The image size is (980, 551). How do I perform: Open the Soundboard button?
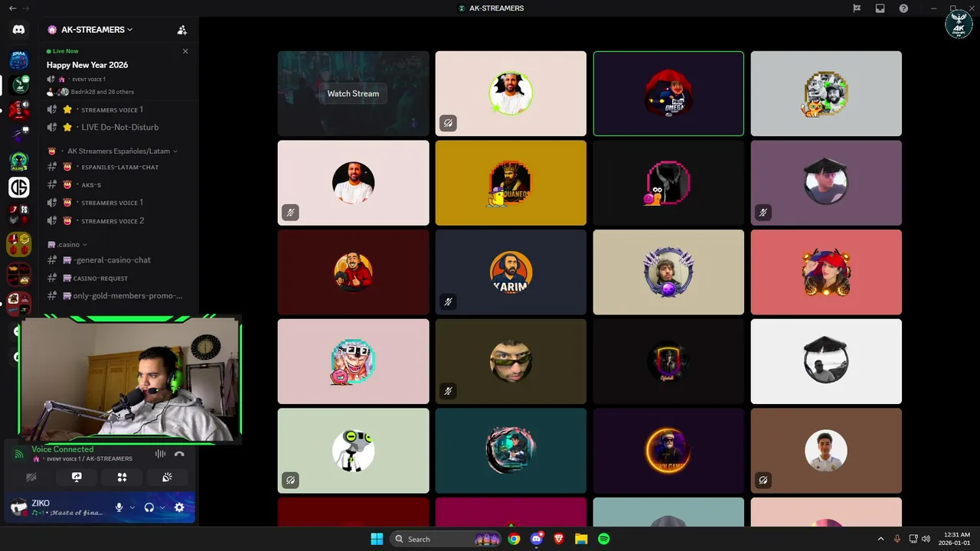167,477
